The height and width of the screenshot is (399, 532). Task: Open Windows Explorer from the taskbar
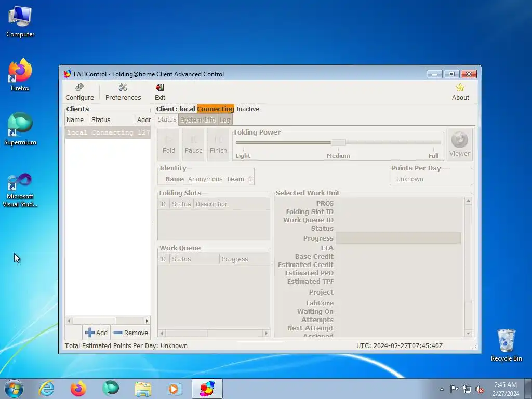143,389
